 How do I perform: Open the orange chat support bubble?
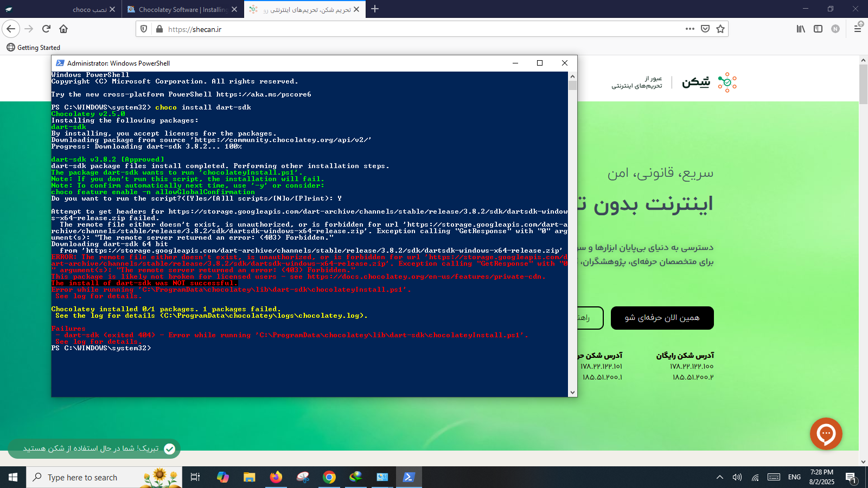tap(826, 433)
